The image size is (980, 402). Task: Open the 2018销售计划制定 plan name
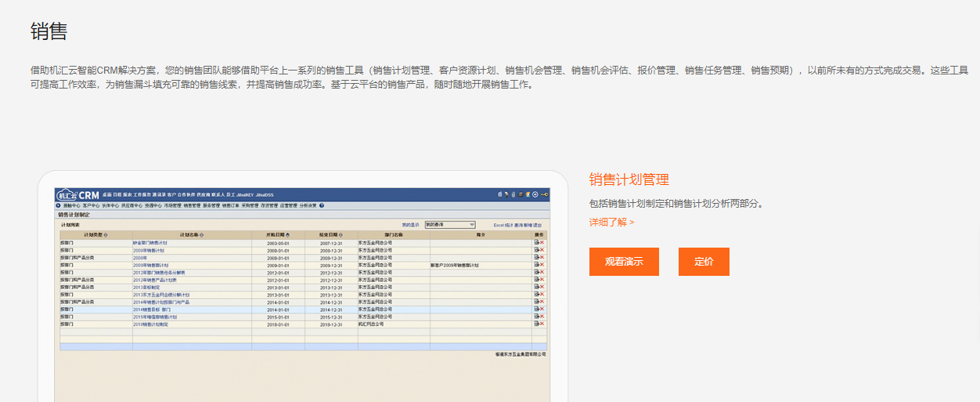point(150,324)
